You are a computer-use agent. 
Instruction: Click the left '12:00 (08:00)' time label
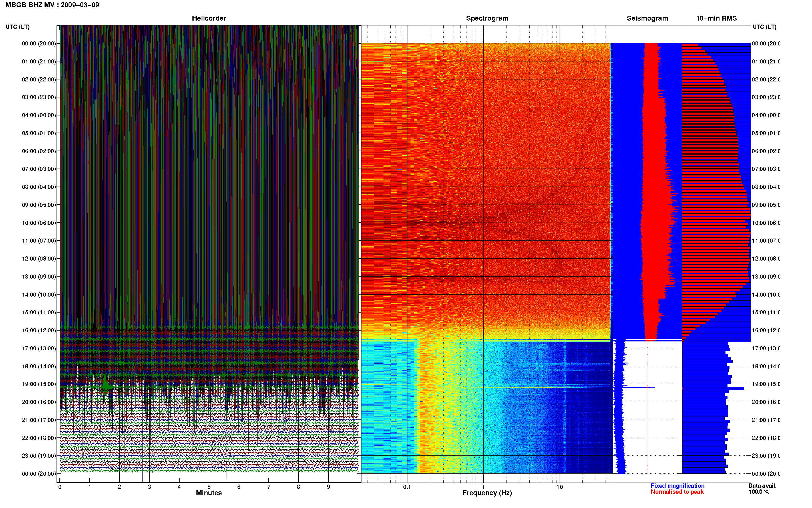(x=39, y=259)
